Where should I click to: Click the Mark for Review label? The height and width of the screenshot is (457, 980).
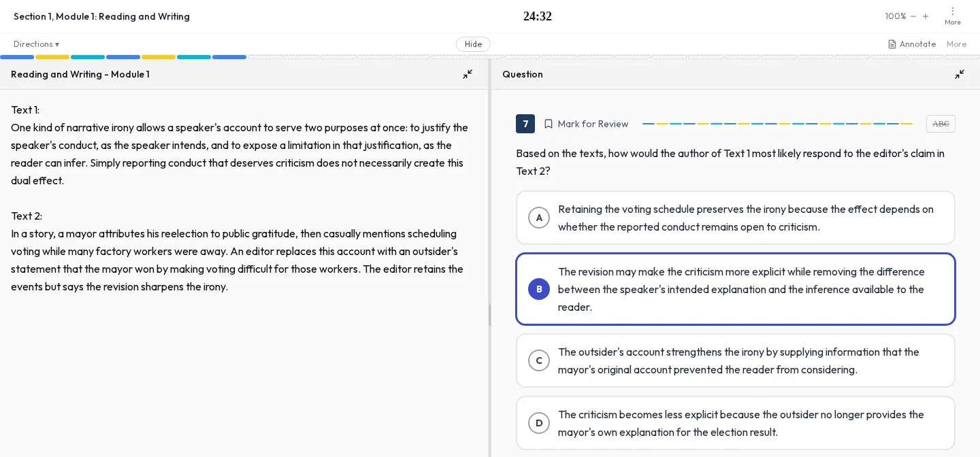[593, 124]
